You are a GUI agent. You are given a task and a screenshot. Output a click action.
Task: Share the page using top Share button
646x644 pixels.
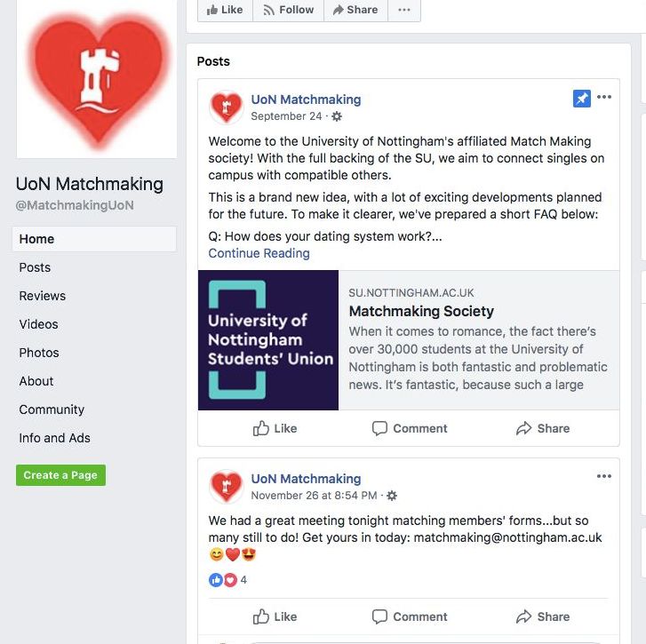[x=355, y=10]
